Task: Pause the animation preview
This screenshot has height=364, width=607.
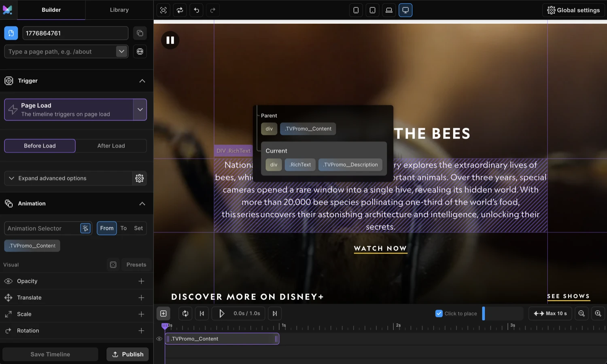Action: click(x=170, y=40)
